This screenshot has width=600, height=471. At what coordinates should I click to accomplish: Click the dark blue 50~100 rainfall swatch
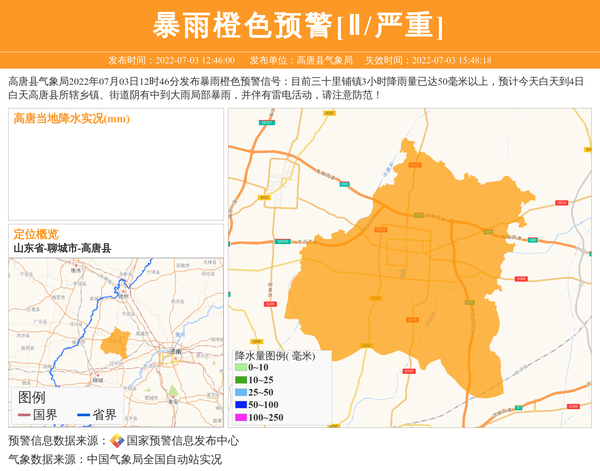(x=240, y=405)
